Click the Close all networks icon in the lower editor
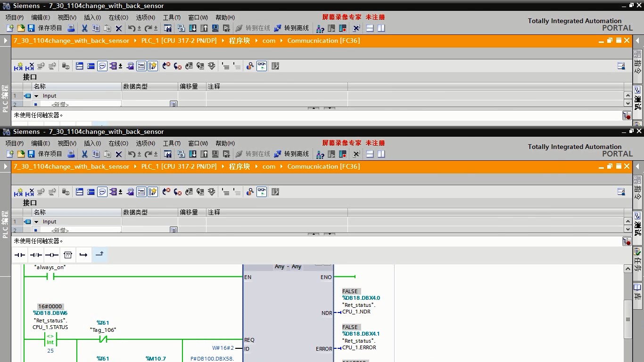644x362 pixels. [x=91, y=192]
